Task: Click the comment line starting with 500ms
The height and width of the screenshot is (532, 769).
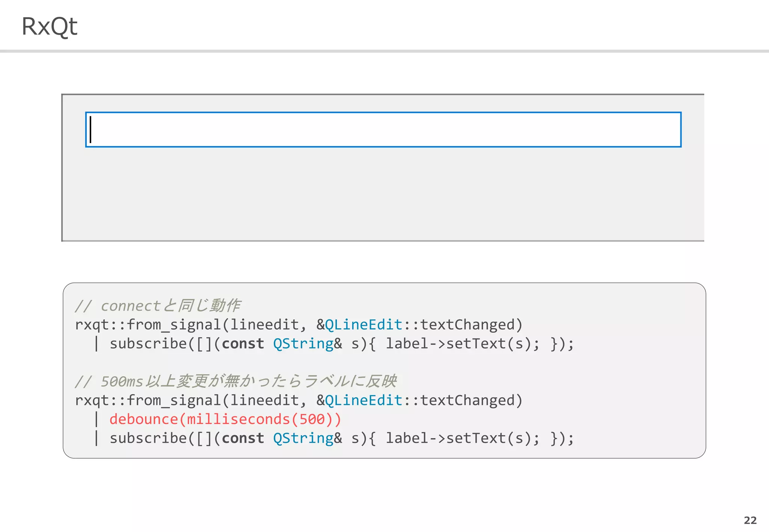Action: tap(235, 382)
